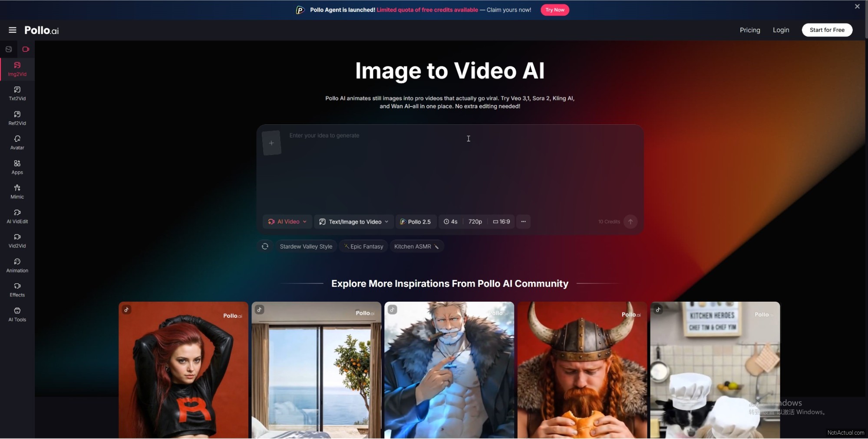The image size is (868, 439).
Task: Switch to the image mode icon in sidebar top
Action: tap(9, 49)
